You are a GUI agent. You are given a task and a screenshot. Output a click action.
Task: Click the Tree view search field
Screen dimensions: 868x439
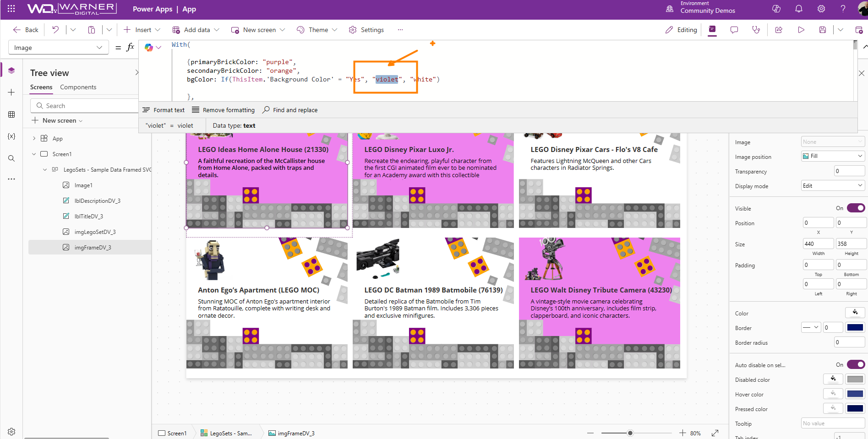85,106
